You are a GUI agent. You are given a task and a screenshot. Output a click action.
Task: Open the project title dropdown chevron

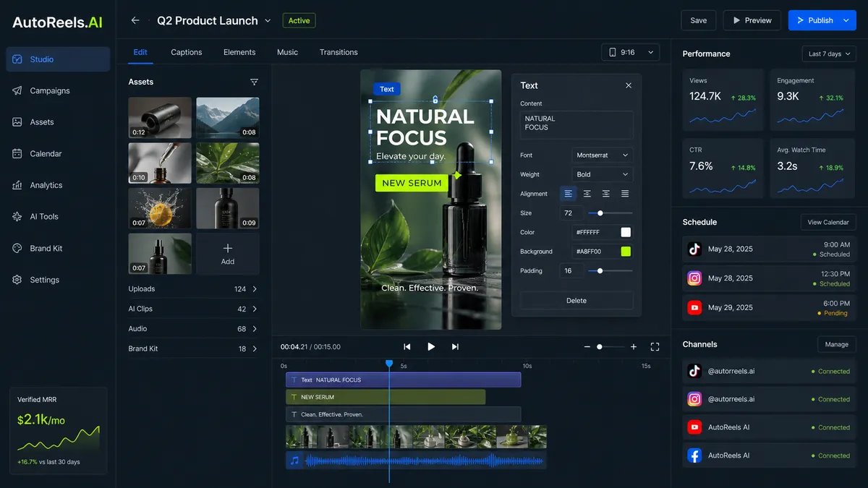268,21
